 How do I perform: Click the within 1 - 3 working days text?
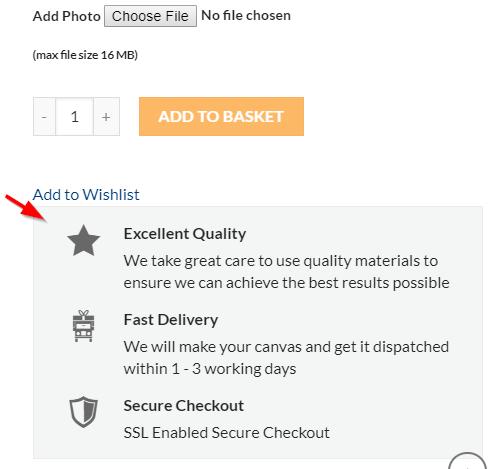click(x=210, y=369)
